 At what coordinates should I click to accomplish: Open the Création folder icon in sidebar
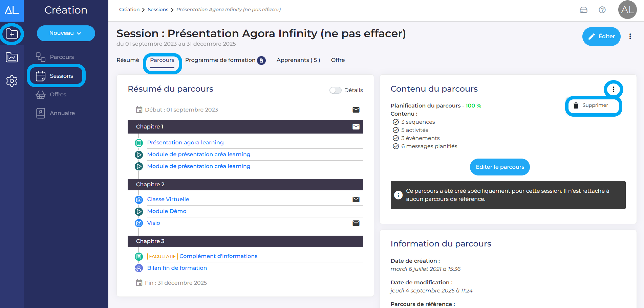[x=12, y=34]
